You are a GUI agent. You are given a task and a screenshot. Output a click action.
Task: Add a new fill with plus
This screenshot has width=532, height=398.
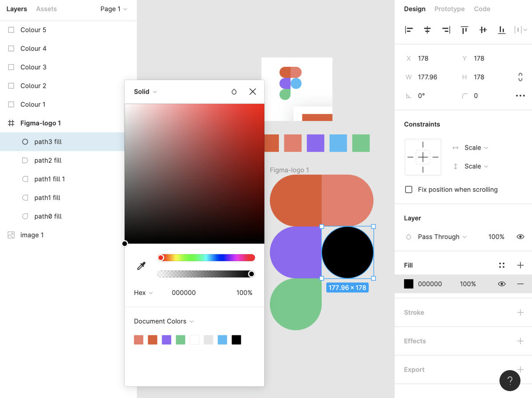[520, 265]
